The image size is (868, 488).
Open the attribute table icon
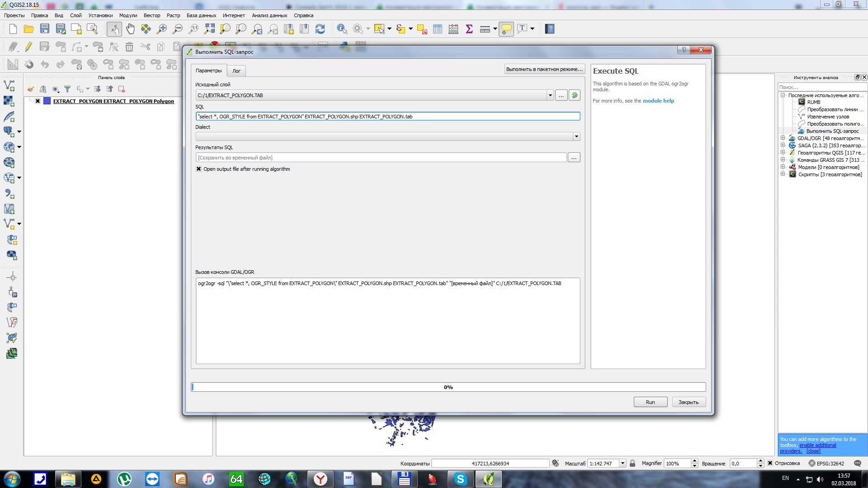[437, 29]
